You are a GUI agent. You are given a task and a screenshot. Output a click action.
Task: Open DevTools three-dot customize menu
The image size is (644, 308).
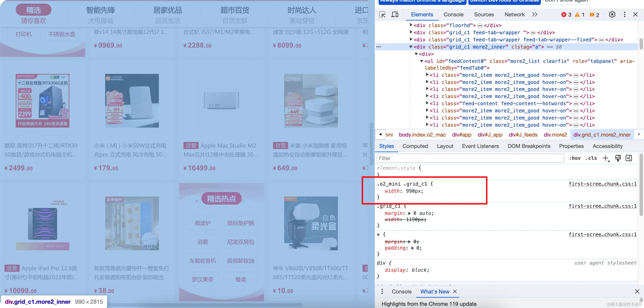pyautogui.click(x=625, y=15)
